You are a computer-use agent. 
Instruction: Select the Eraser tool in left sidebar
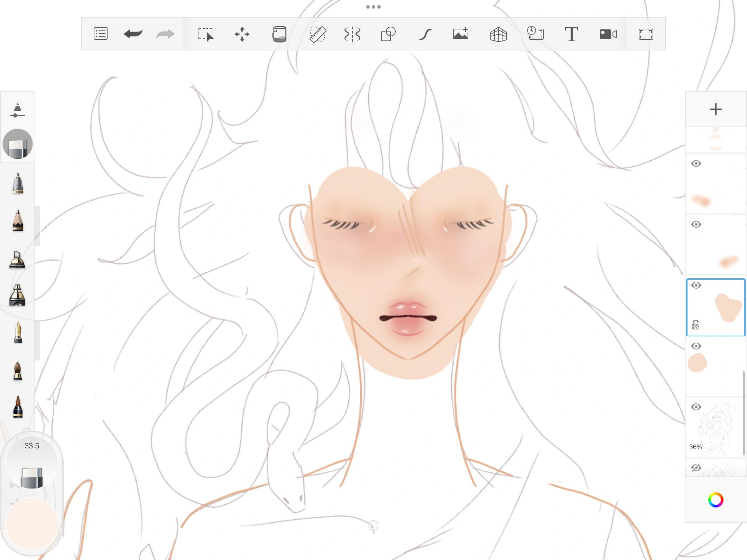pos(18,143)
